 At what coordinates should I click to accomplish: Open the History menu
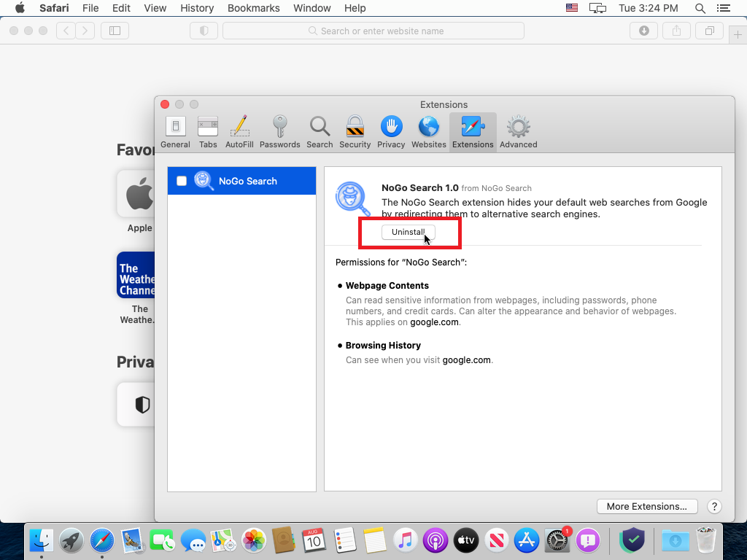[x=197, y=8]
